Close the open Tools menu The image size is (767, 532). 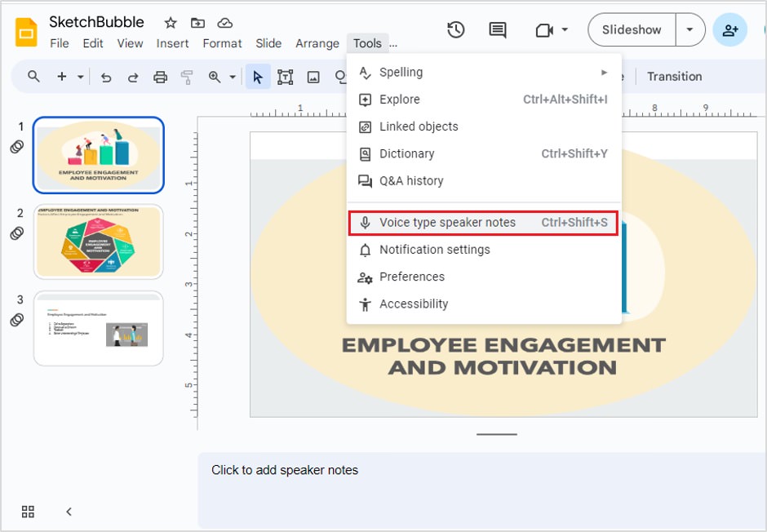click(x=367, y=43)
